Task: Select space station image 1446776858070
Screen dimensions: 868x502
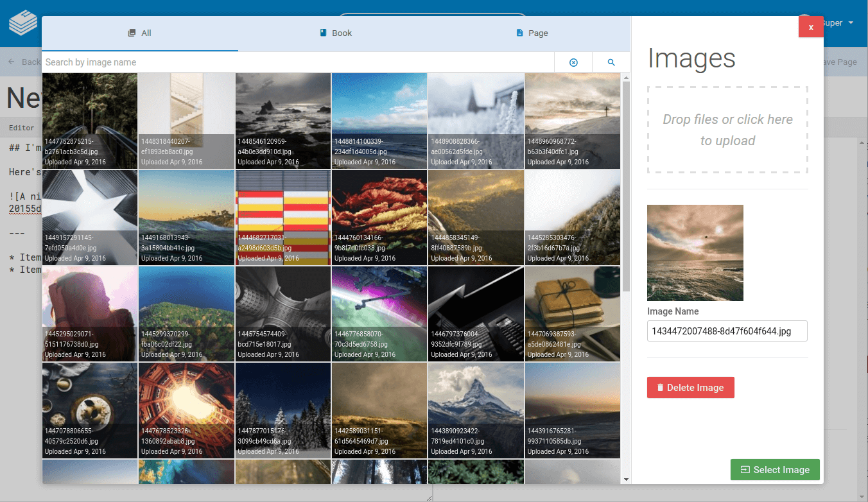Action: (x=379, y=314)
